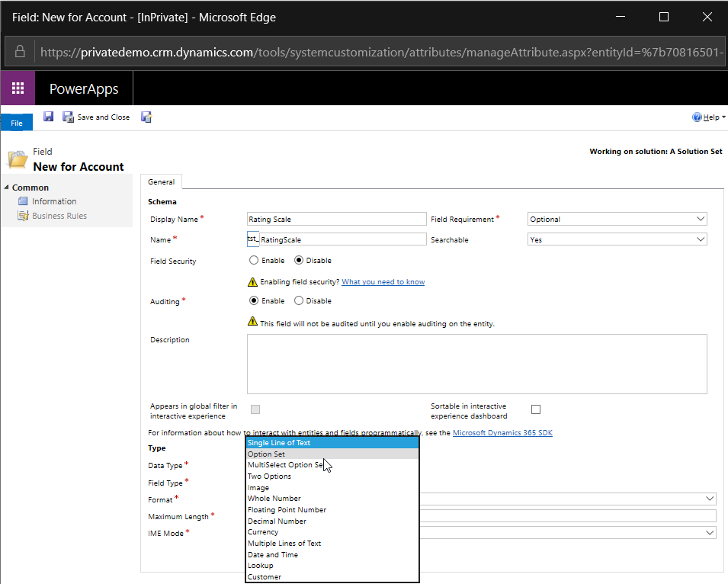Click the Save and Close icon
Image resolution: width=728 pixels, height=584 pixels.
point(68,117)
